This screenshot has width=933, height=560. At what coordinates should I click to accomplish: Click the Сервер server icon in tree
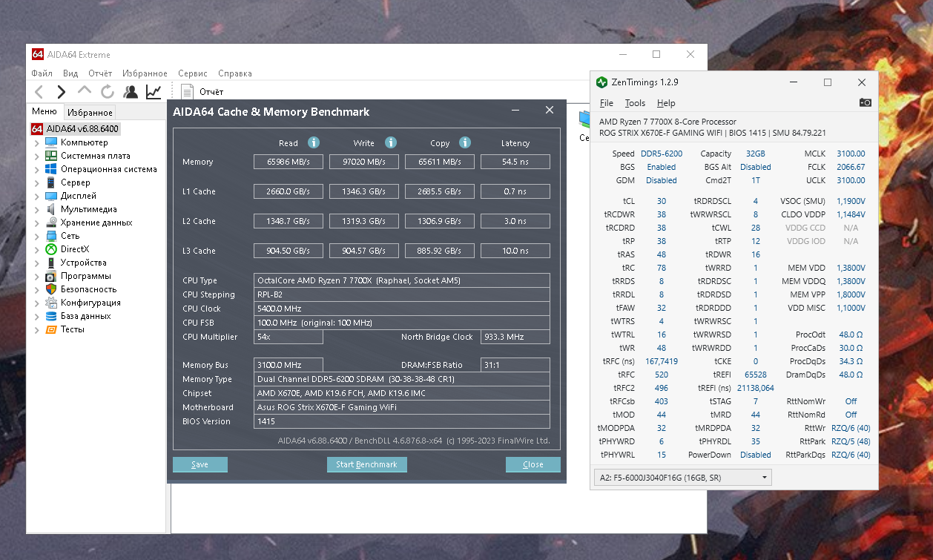tap(51, 182)
